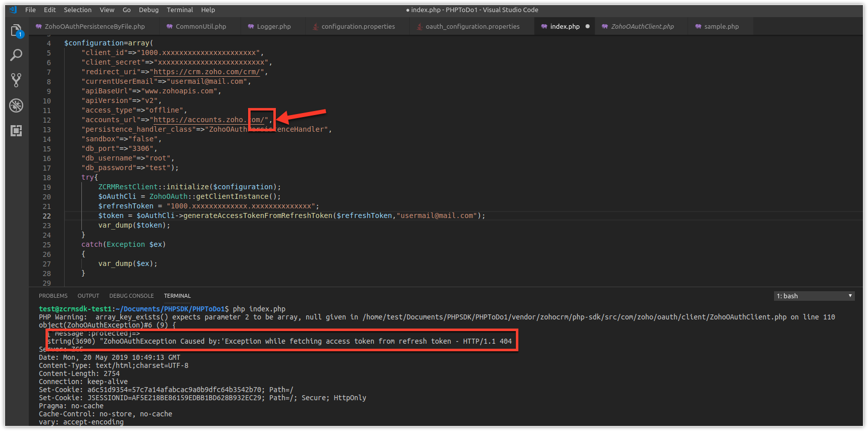
Task: Click the 'Cache-Control: no-store, no-cache' terminal line
Action: 106,414
